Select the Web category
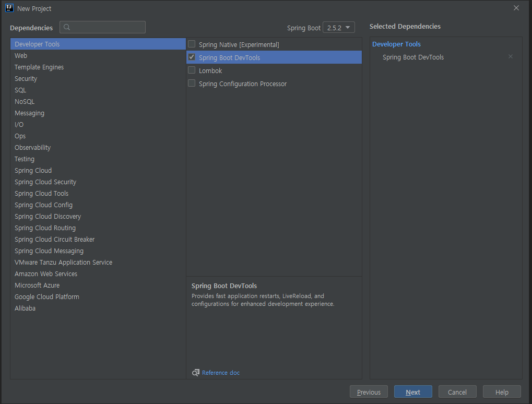The width and height of the screenshot is (532, 404). (x=98, y=56)
